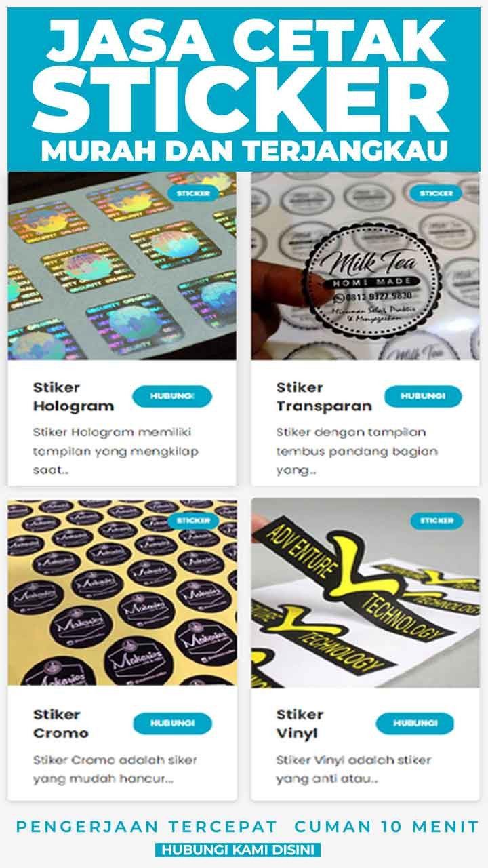Click HUBUNGI button for Stiker Hologram
Image resolution: width=488 pixels, height=868 pixels.
pyautogui.click(x=171, y=396)
